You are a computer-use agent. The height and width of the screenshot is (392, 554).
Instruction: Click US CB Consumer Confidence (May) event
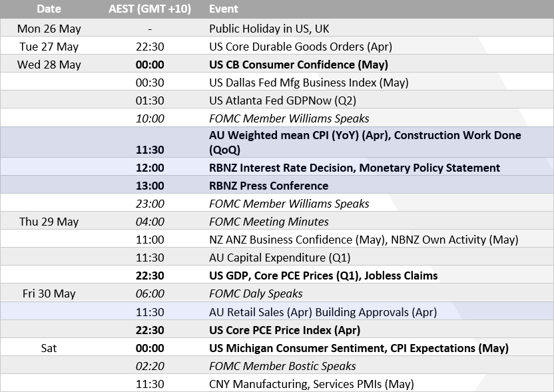pyautogui.click(x=298, y=65)
